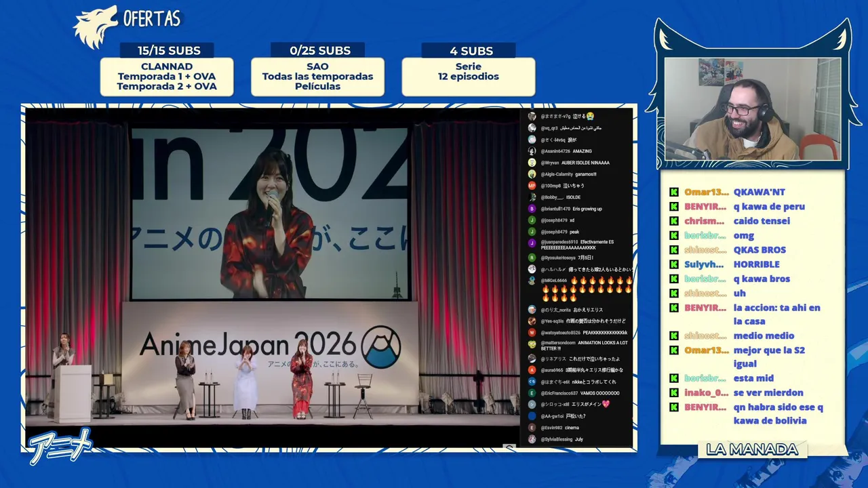Click the green E avatar of @EricFrancisco637

click(532, 393)
